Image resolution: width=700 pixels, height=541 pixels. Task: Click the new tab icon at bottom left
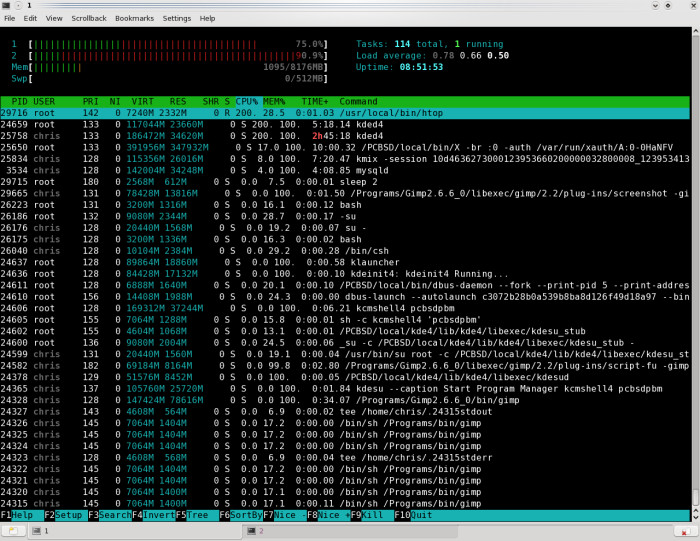click(13, 531)
